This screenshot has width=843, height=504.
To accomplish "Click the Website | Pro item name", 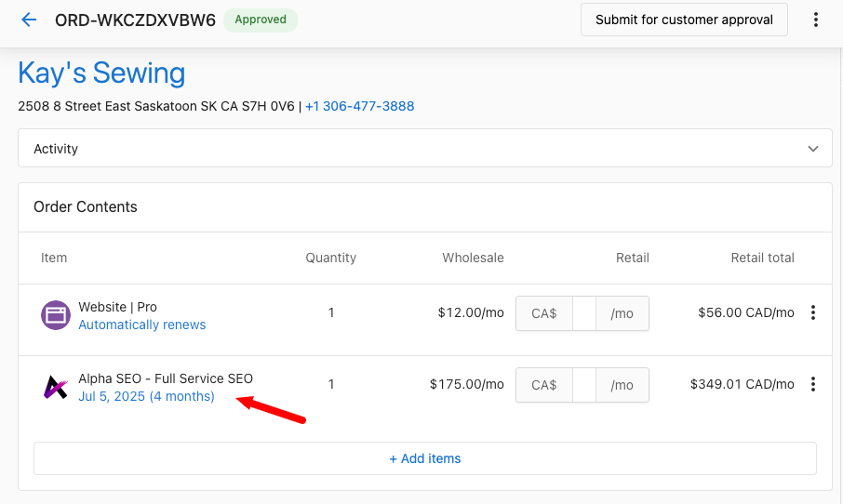I will [118, 308].
